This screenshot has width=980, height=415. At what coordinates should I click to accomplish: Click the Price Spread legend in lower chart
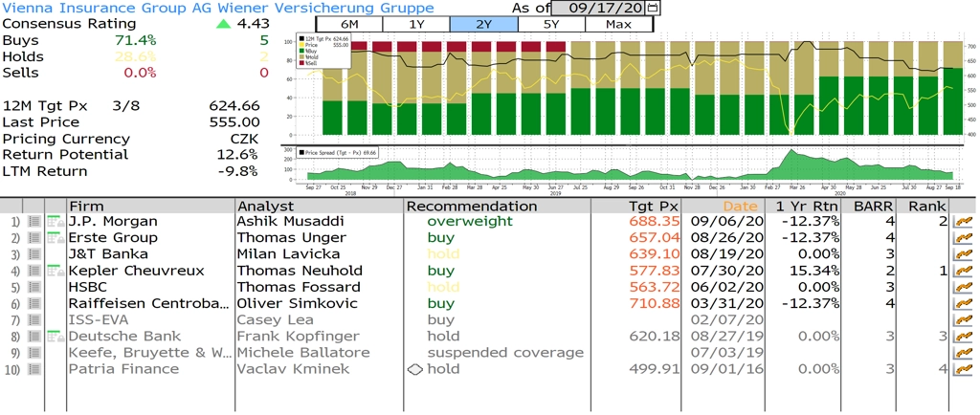[x=338, y=152]
